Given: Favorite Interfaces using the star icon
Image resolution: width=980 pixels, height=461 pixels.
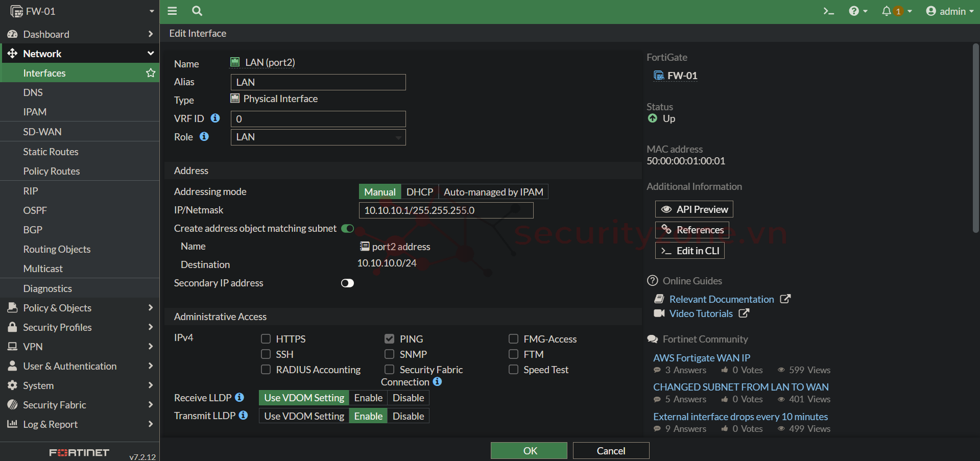Looking at the screenshot, I should (x=151, y=73).
